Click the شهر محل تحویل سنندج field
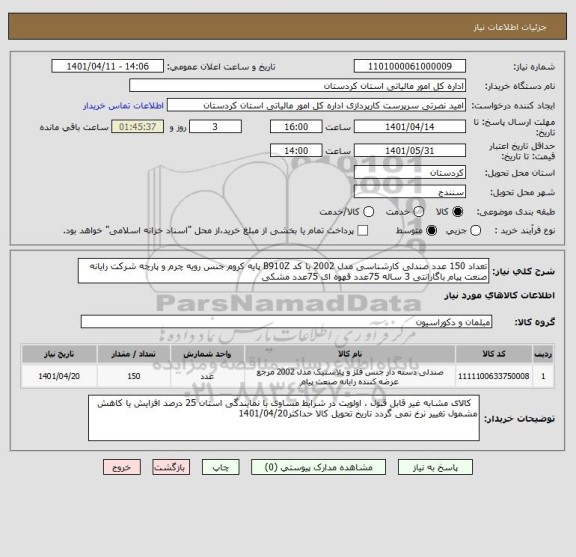The width and height of the screenshot is (576, 557). click(410, 192)
